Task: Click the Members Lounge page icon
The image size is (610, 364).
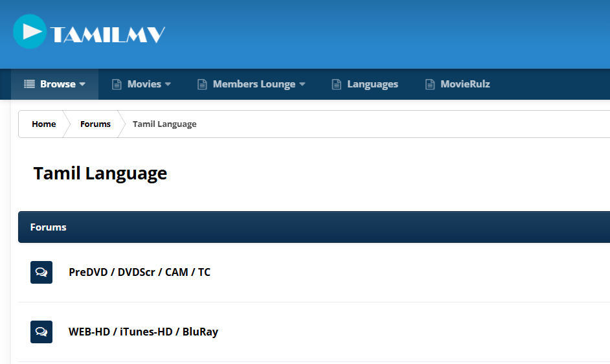Action: pyautogui.click(x=202, y=84)
